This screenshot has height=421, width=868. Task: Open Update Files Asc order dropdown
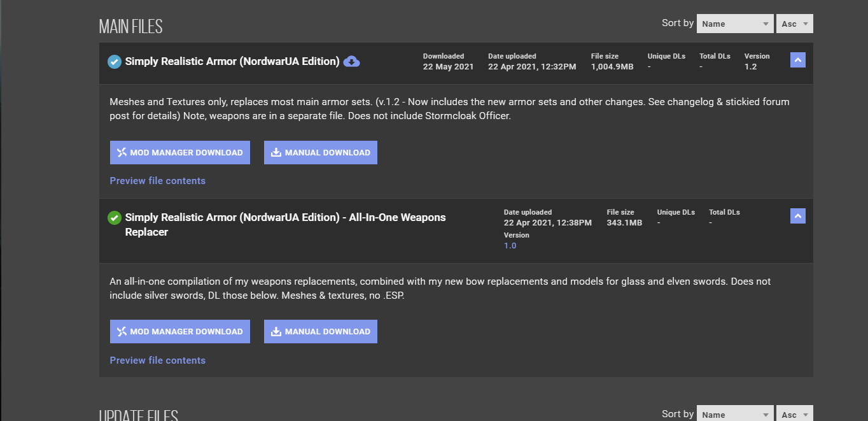[x=794, y=414]
